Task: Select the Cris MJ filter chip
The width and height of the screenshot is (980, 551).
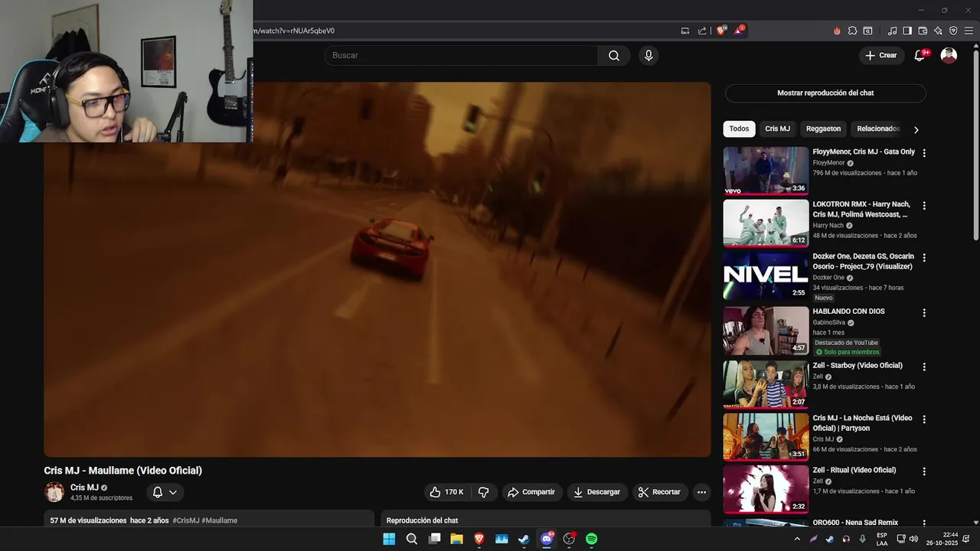Action: pos(777,129)
